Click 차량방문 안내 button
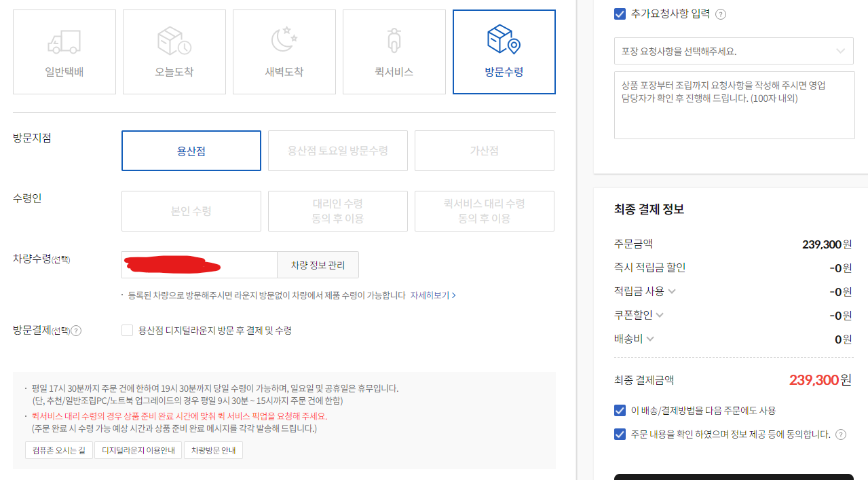The height and width of the screenshot is (480, 868). point(213,450)
